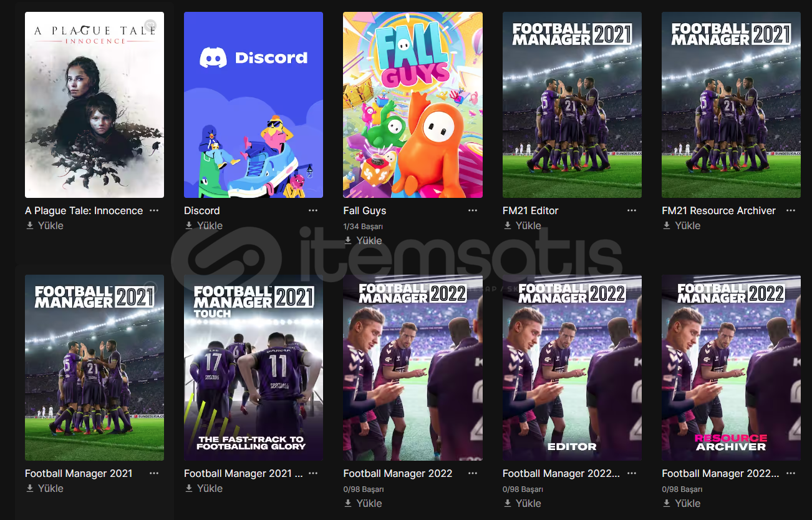Open the options menu for A Plague Tale: Innocence
Image resolution: width=812 pixels, height=520 pixels.
pos(154,211)
